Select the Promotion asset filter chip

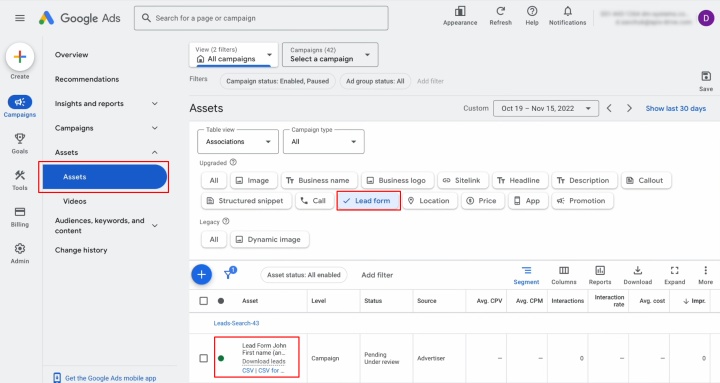point(582,201)
